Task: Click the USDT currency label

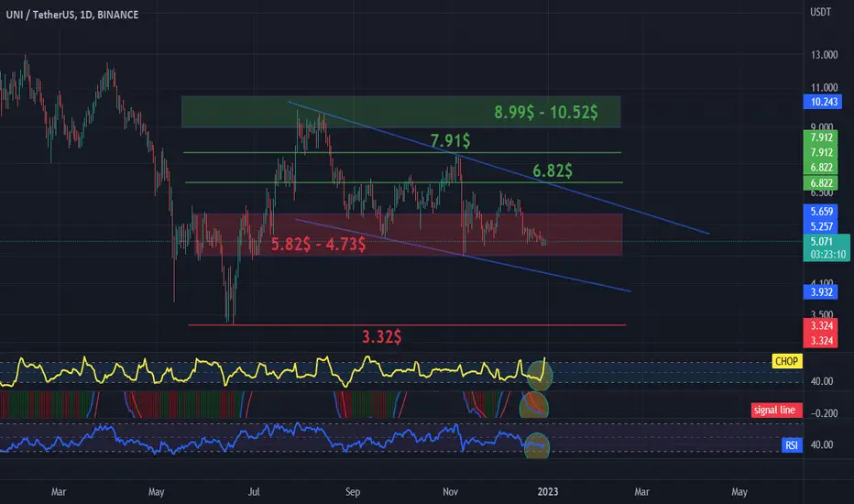Action: pyautogui.click(x=820, y=12)
